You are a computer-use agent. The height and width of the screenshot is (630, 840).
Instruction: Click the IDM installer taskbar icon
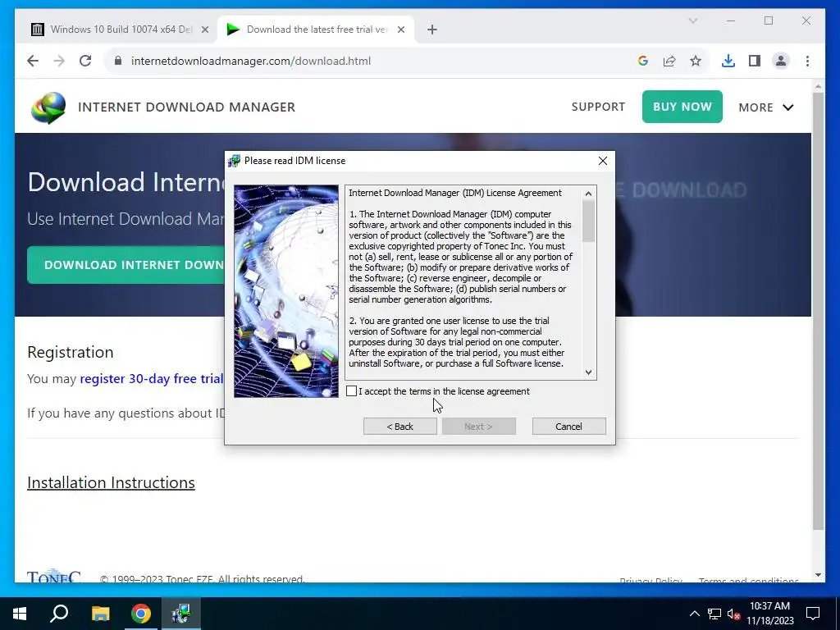coord(181,614)
